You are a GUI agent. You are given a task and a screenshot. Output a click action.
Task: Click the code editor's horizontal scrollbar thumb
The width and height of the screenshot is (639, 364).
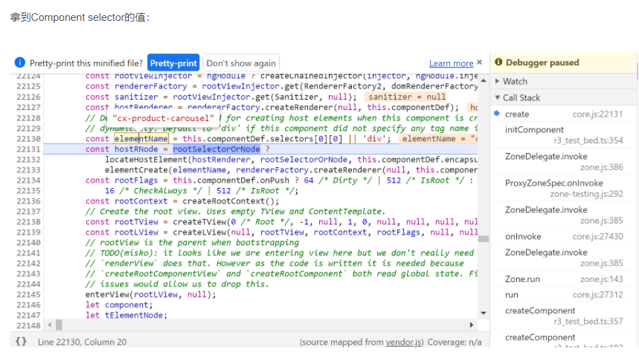59,325
